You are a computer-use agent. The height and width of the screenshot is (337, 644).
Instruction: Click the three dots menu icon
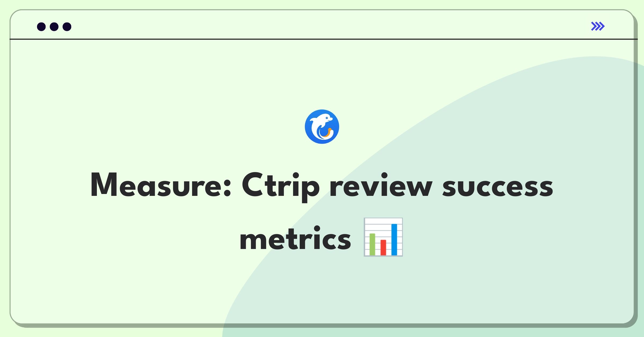point(53,26)
